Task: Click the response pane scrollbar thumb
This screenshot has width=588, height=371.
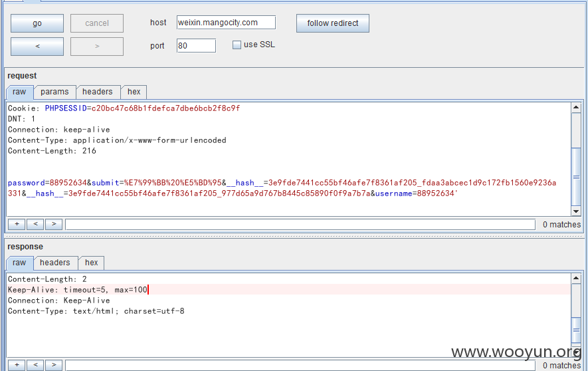Action: coord(576,330)
